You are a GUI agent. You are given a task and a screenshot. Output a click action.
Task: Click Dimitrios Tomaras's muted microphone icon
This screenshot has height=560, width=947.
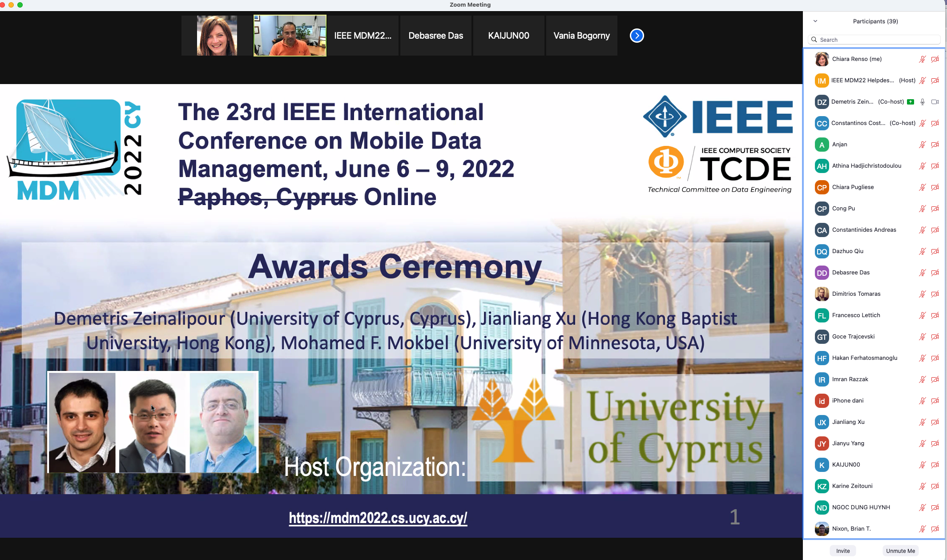coord(923,294)
